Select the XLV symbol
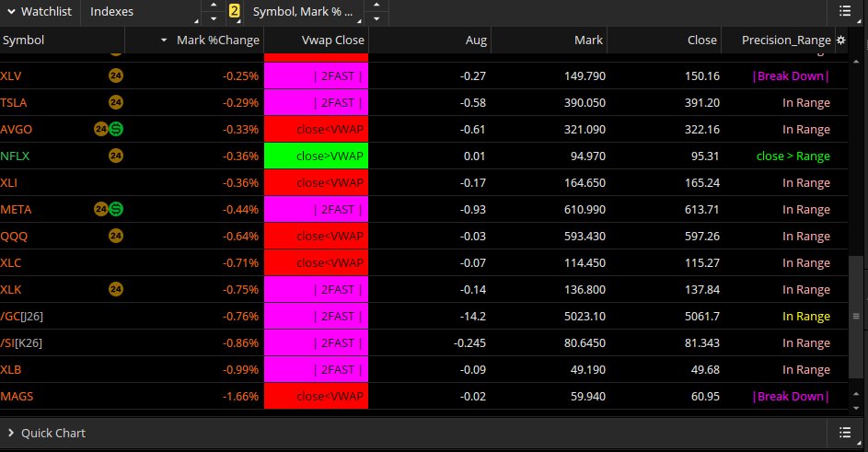This screenshot has height=452, width=868. coord(11,75)
